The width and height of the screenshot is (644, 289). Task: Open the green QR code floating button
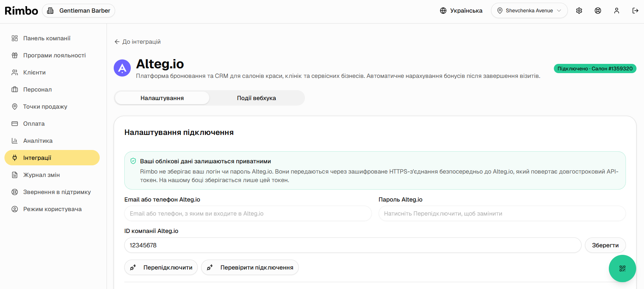click(622, 269)
